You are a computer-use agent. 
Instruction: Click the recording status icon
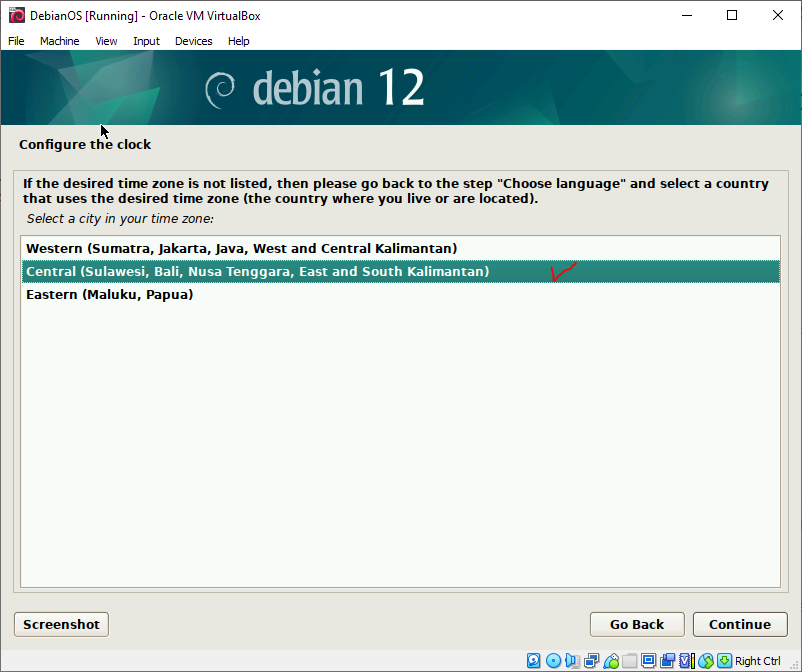pyautogui.click(x=667, y=661)
